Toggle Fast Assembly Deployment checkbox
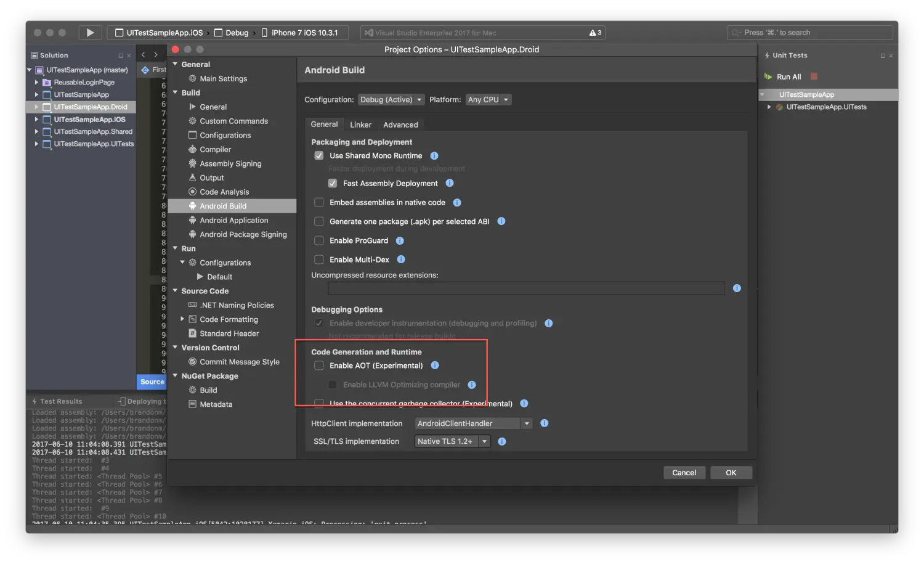Viewport: 924px width, 564px height. pos(333,183)
